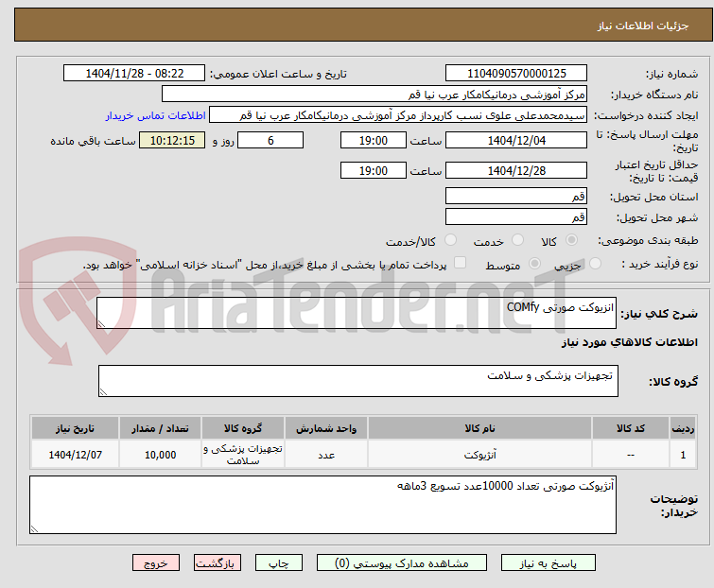Click table cell تجهیزات پزشکی و سلامت
Image resolution: width=714 pixels, height=588 pixels.
click(243, 454)
